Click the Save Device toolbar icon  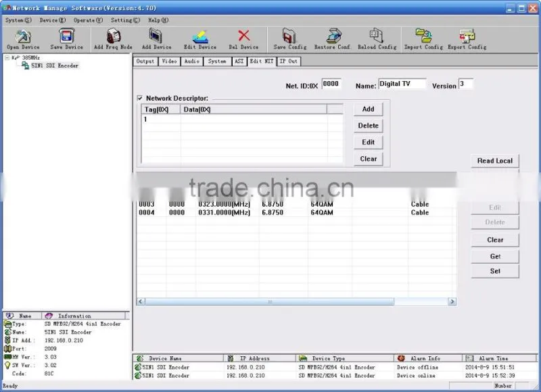pos(66,36)
